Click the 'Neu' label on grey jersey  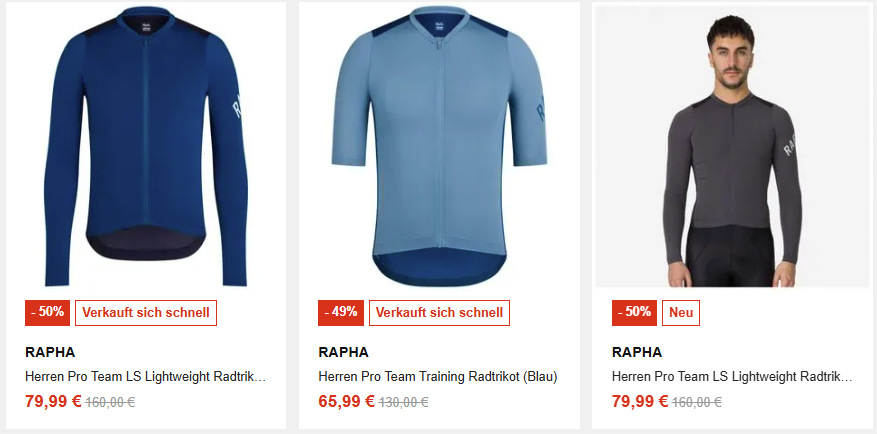pos(681,313)
